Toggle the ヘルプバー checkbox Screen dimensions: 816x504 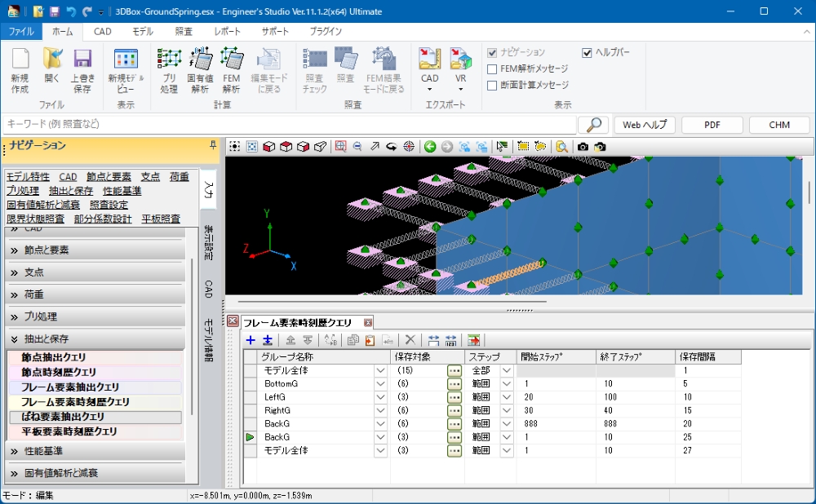pos(587,52)
